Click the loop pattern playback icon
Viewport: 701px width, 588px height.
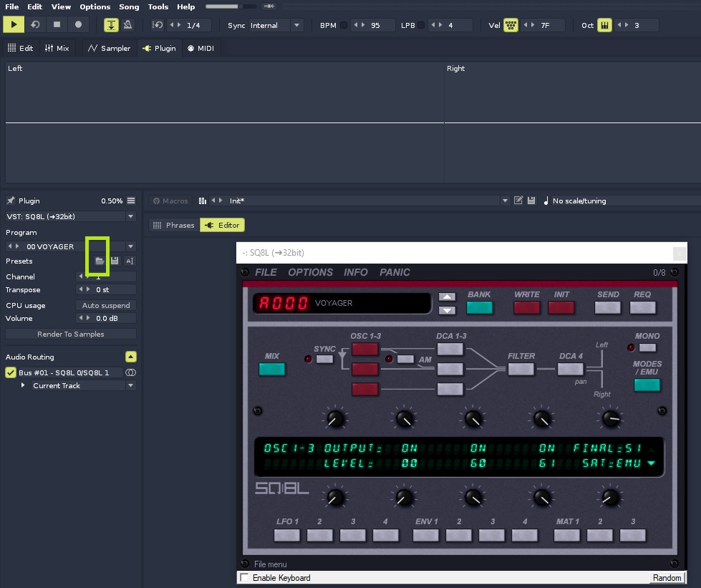(x=35, y=24)
